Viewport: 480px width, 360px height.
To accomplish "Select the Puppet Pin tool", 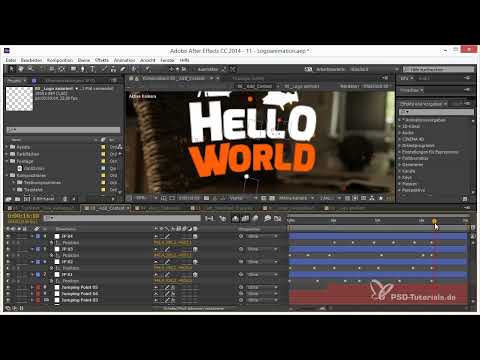I will point(147,69).
